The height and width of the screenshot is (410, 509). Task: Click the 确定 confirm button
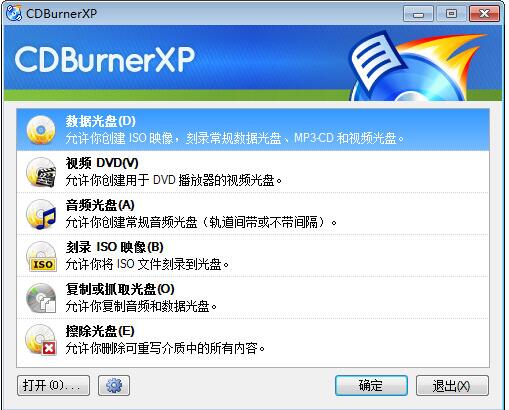tap(371, 386)
